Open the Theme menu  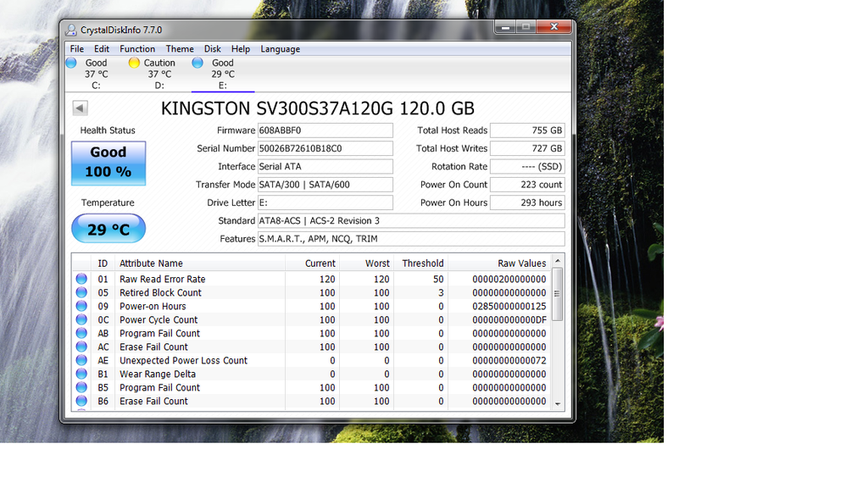180,48
